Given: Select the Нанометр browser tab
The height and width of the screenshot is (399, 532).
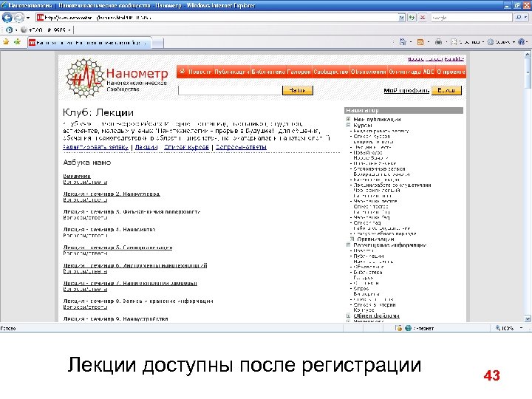Looking at the screenshot, I should pos(89,43).
